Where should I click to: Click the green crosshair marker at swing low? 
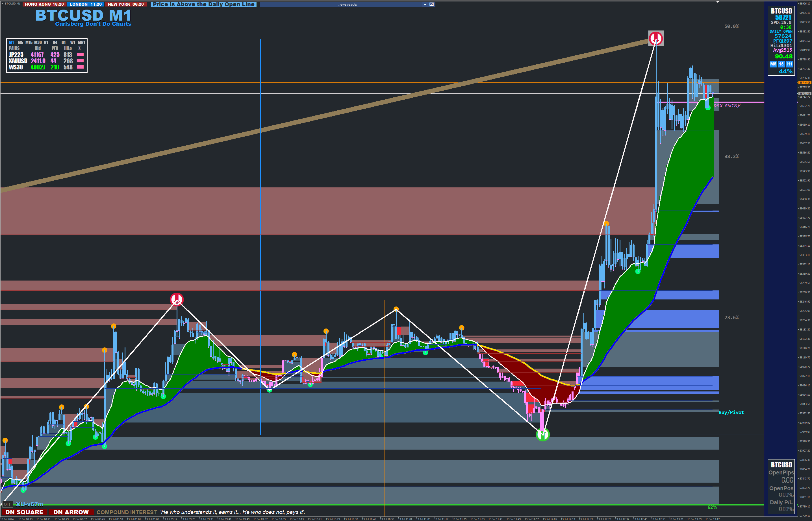pos(543,435)
